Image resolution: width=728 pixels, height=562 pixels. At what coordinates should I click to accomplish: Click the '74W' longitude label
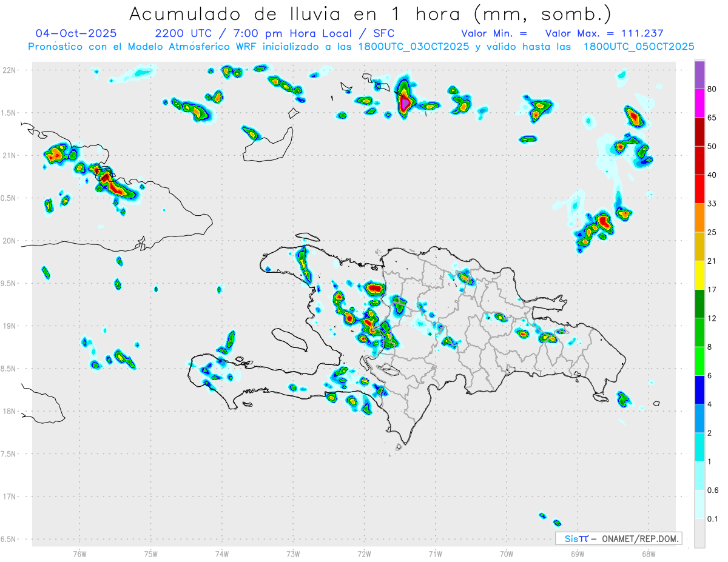222,554
